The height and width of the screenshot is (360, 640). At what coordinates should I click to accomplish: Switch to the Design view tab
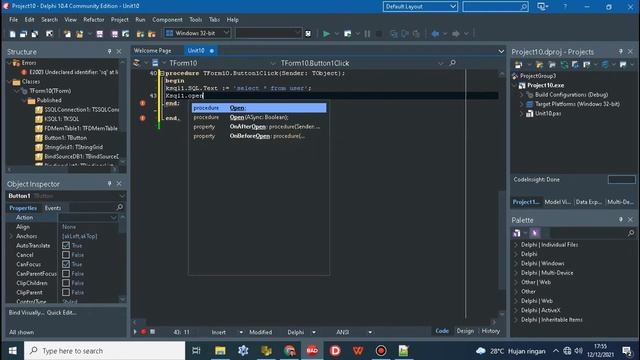pos(465,331)
